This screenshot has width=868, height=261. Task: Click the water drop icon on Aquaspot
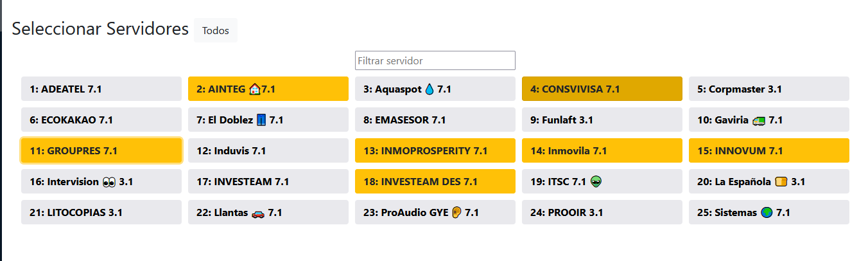pyautogui.click(x=430, y=89)
